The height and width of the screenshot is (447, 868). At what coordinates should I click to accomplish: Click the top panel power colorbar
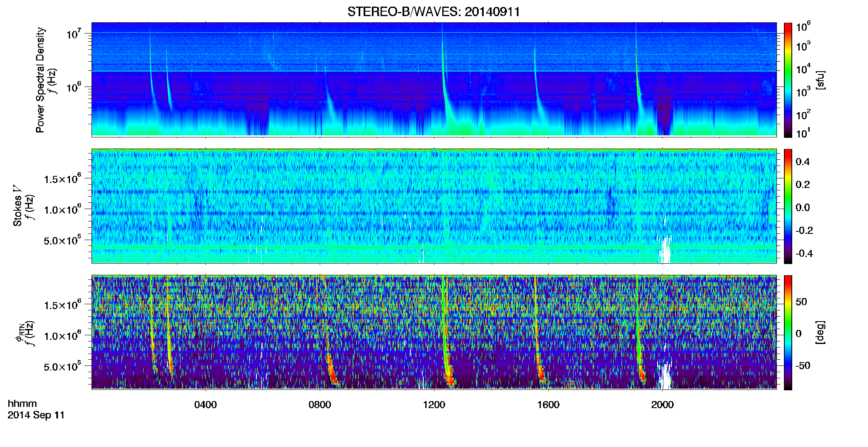click(788, 80)
